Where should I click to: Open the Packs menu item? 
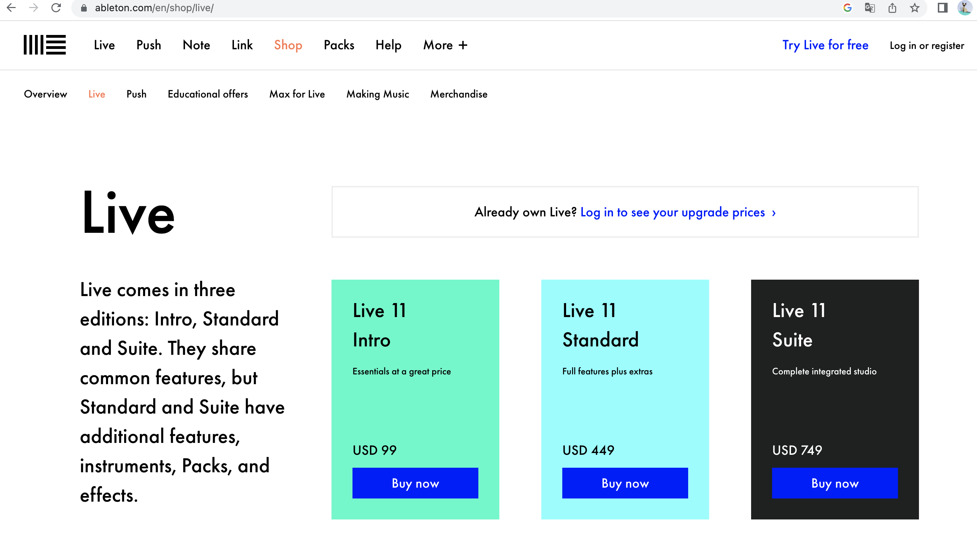pyautogui.click(x=338, y=45)
